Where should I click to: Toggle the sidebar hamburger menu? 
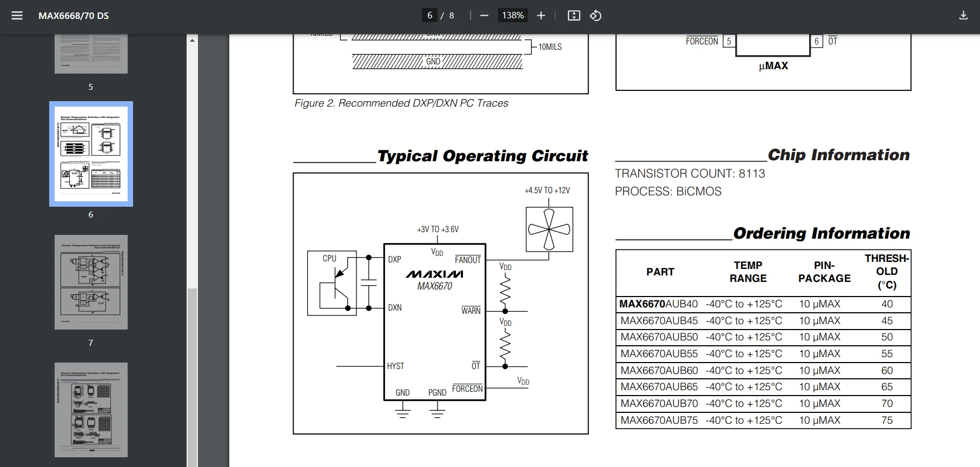click(17, 16)
